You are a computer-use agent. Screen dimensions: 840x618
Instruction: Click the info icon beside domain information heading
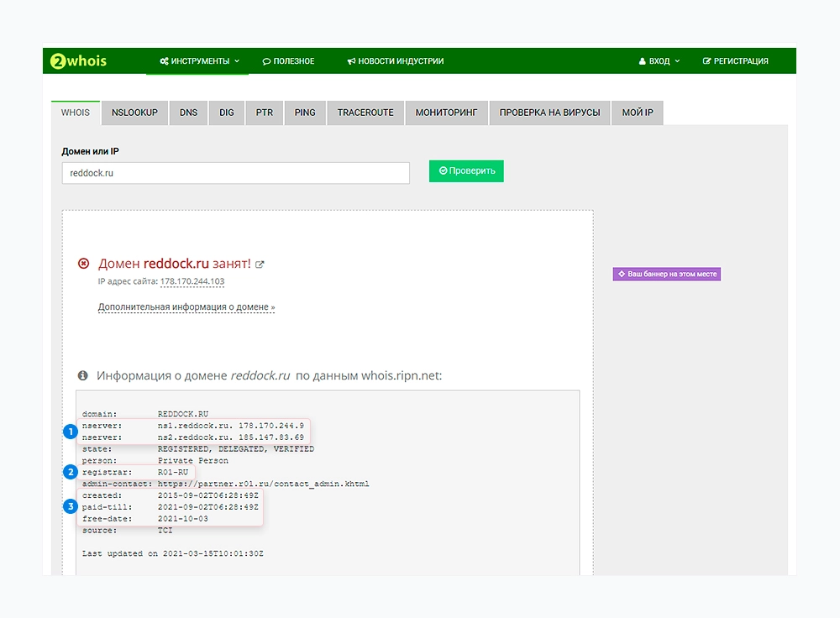coord(83,375)
